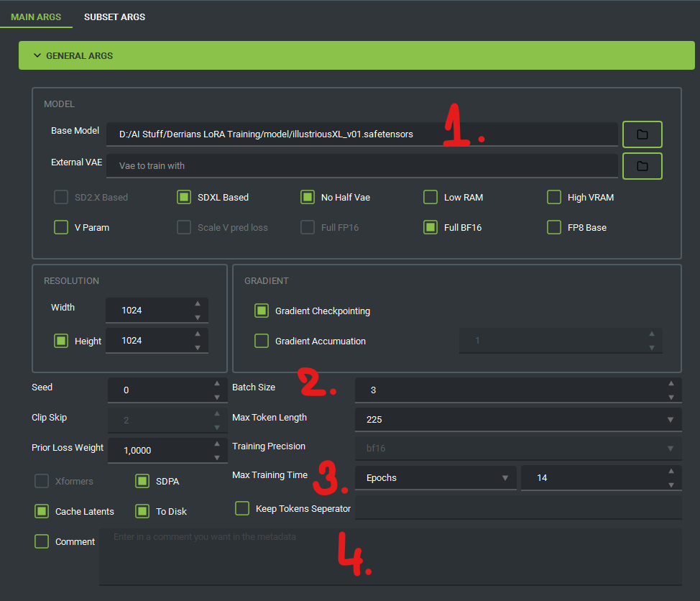Toggle the To Disk checkbox
700x601 pixels.
point(142,511)
